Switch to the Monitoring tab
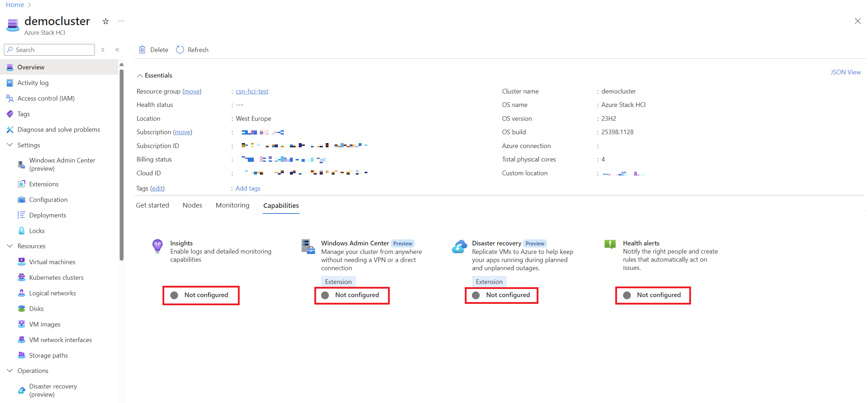 coord(233,205)
